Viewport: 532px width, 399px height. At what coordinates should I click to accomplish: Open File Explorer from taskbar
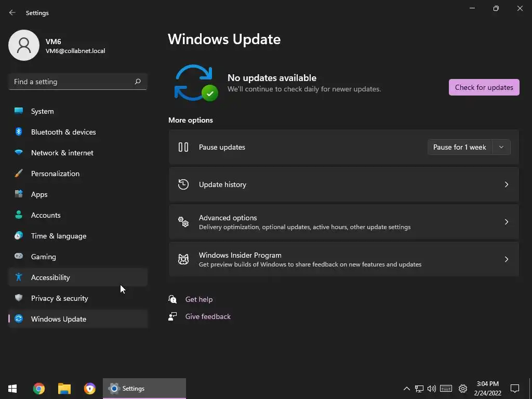click(64, 389)
